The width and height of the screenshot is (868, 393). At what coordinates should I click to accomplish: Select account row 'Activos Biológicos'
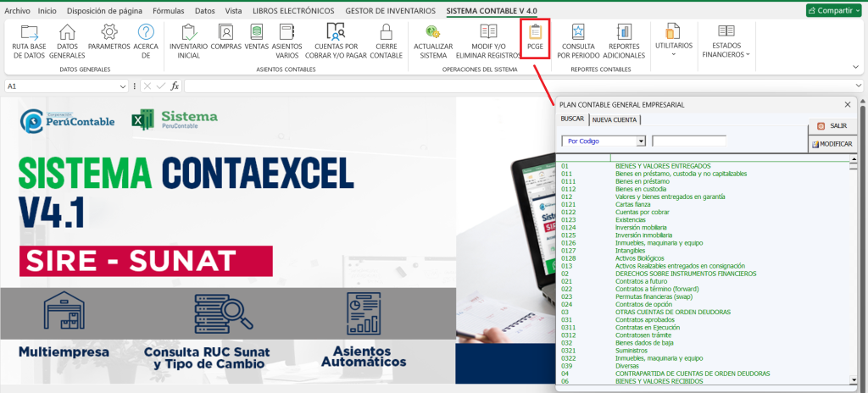pos(703,258)
